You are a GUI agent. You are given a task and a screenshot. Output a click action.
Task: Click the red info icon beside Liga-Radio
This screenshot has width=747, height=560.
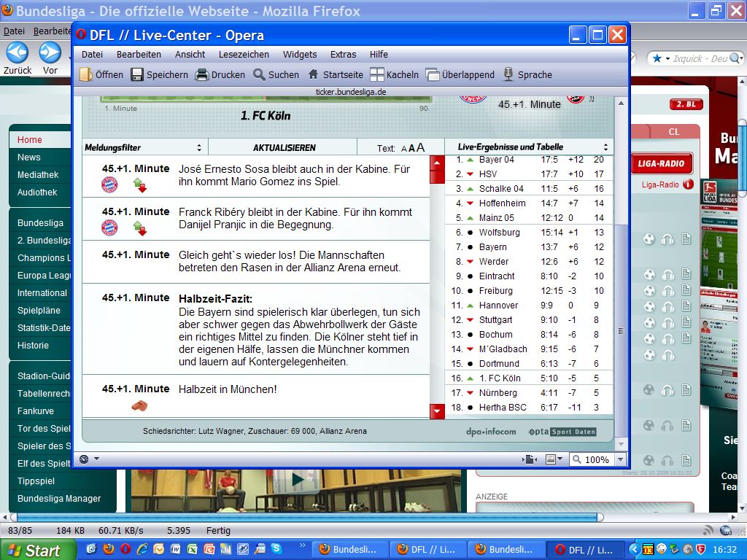pos(688,184)
